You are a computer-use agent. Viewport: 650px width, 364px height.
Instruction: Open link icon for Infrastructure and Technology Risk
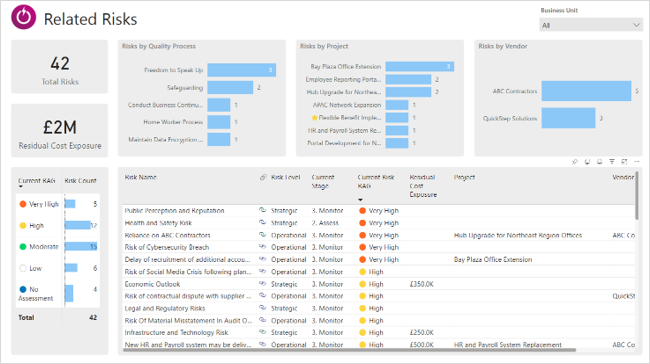pyautogui.click(x=262, y=332)
